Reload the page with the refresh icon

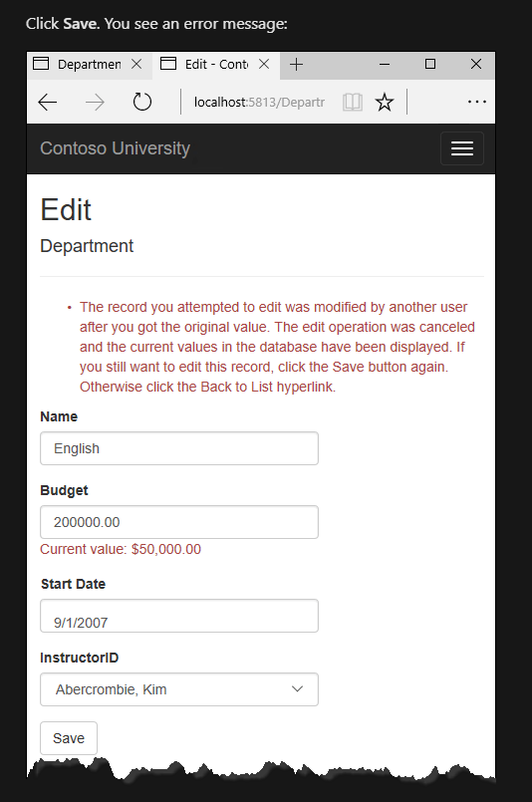click(x=142, y=102)
